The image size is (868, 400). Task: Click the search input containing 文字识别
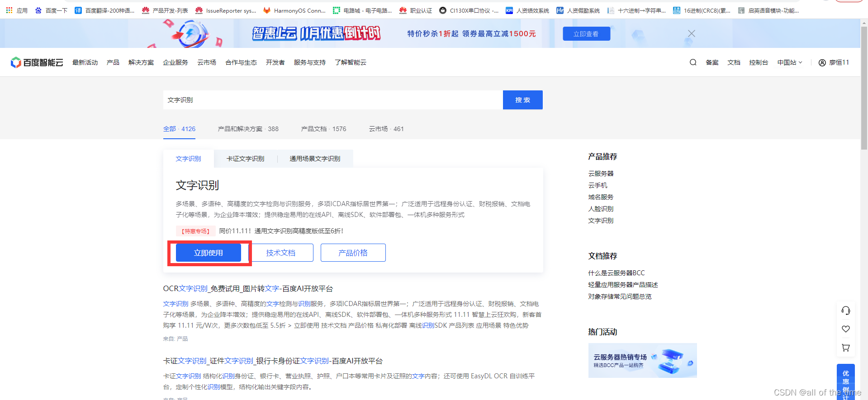pos(333,100)
